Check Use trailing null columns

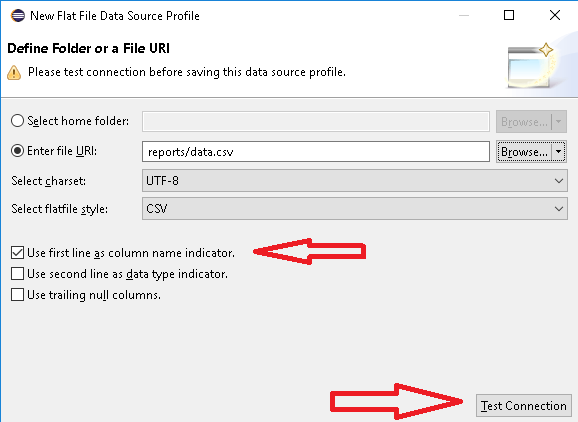coord(17,295)
